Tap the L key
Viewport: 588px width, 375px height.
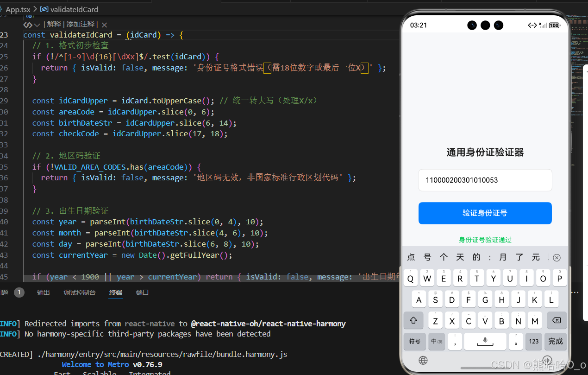click(x=551, y=299)
